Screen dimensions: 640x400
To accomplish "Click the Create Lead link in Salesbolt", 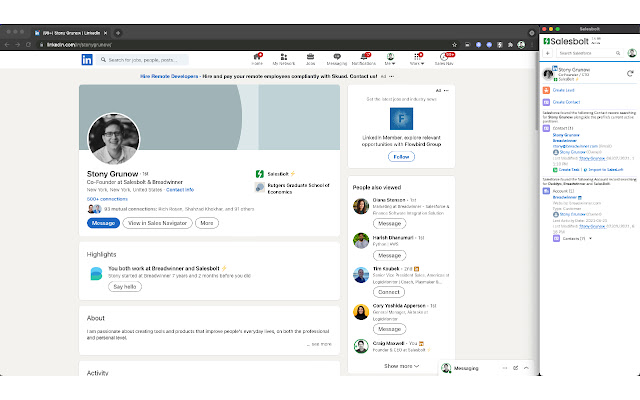I will tap(563, 90).
